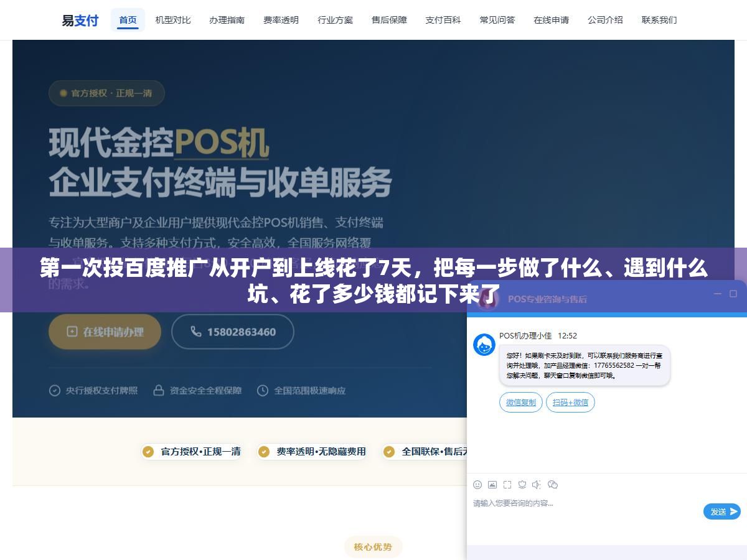This screenshot has height=560, width=747.
Task: Click the POS机办理小佳 agent name
Action: [x=525, y=336]
